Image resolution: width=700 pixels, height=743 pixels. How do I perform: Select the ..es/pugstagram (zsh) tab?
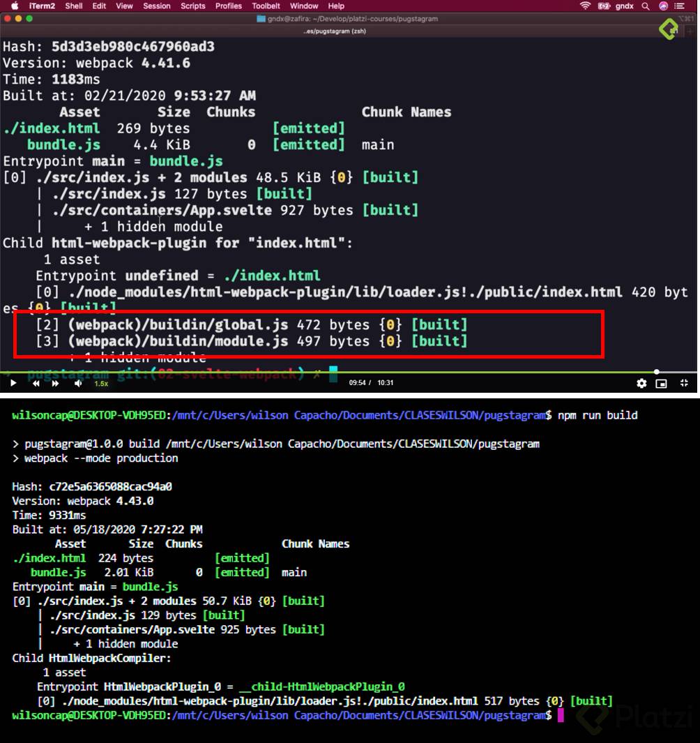[335, 31]
